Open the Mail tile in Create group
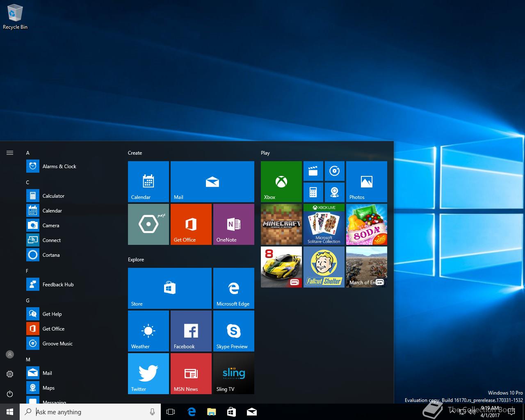 coord(212,182)
